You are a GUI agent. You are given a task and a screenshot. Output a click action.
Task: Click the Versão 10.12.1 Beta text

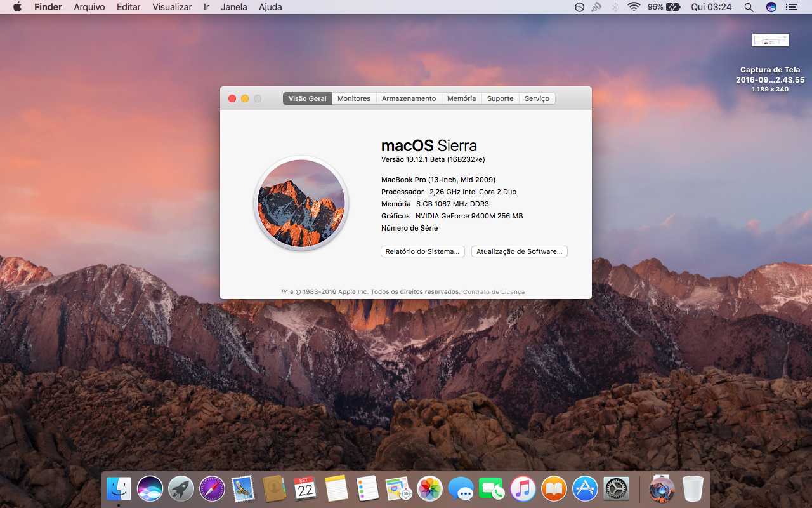tap(433, 159)
